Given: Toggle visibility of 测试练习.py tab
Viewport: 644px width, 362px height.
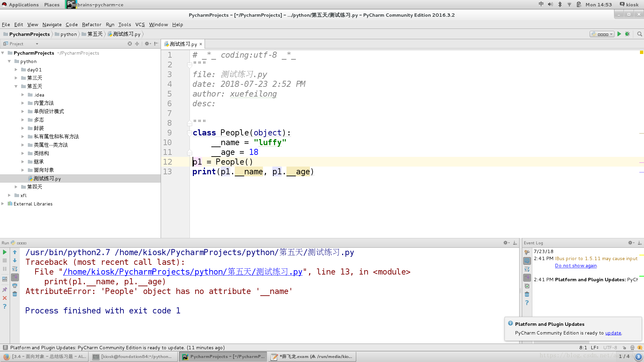Looking at the screenshot, I should coord(201,44).
